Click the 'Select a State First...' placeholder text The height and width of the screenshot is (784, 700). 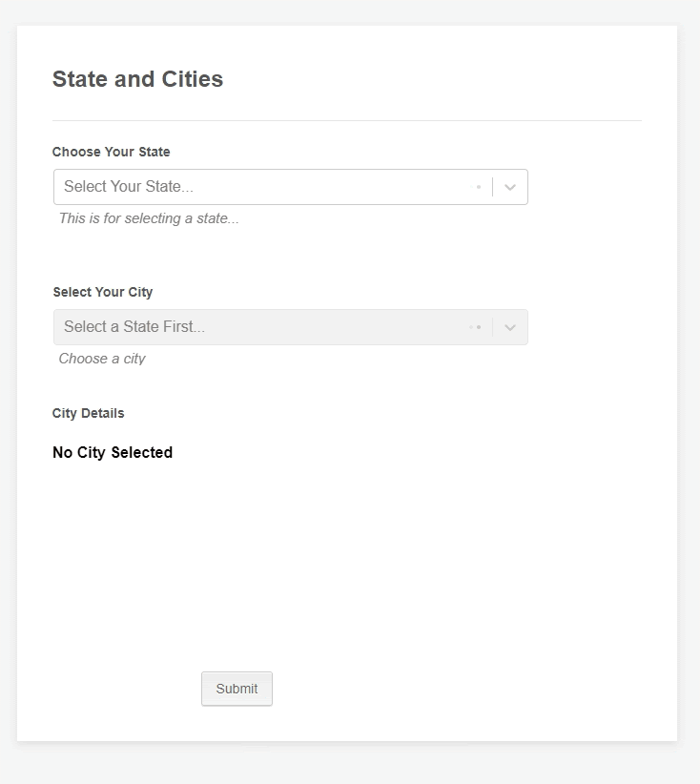(134, 327)
